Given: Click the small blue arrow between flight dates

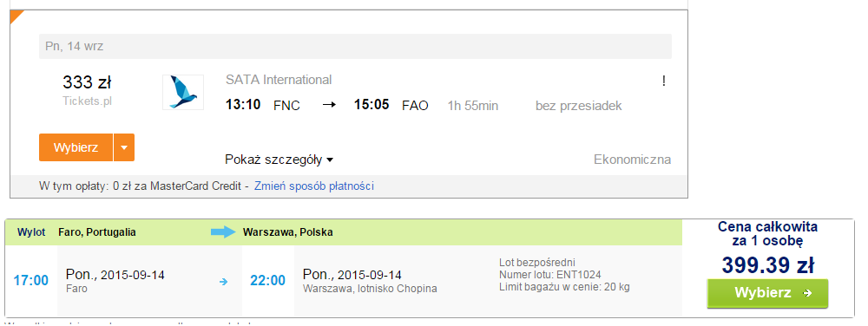Looking at the screenshot, I should point(224,282).
